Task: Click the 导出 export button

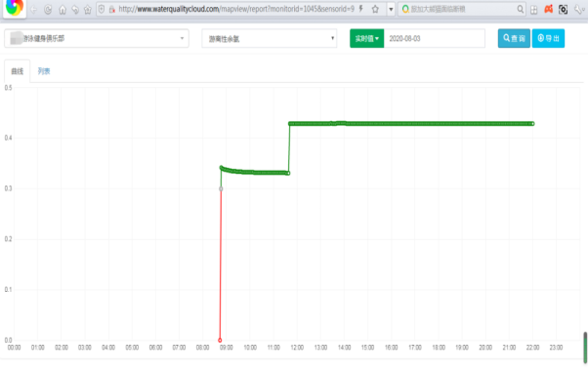Action: 548,38
